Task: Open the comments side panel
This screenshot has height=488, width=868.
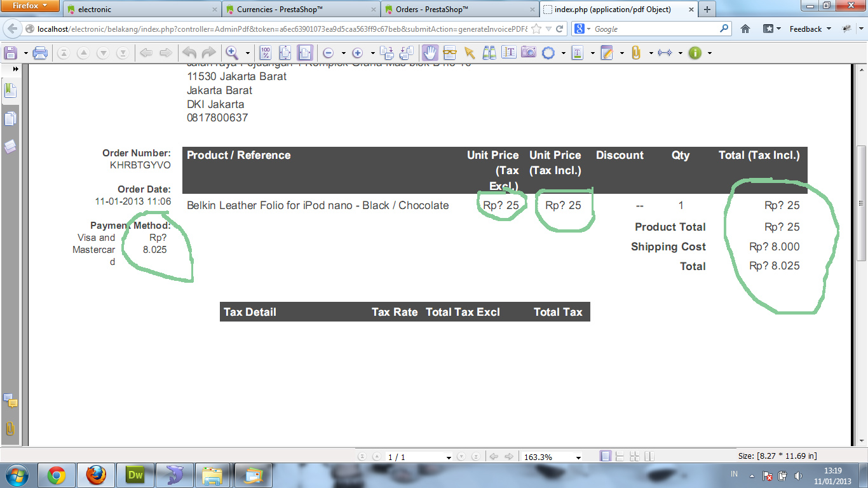Action: pos(10,400)
